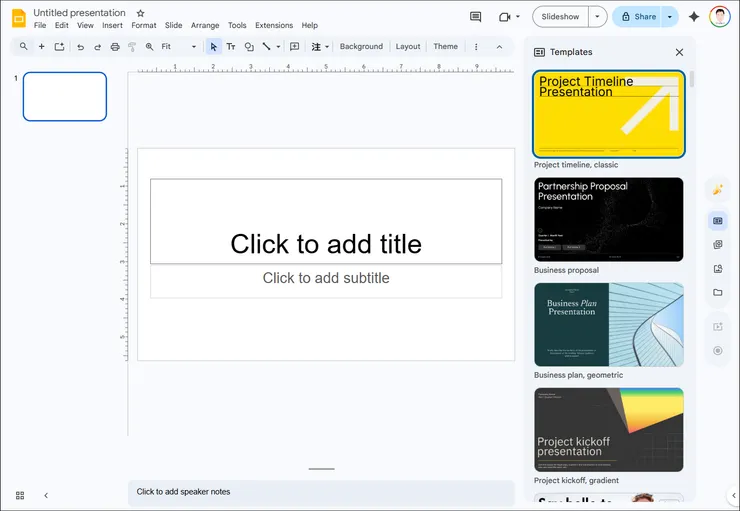
Task: Click the Undo arrow
Action: click(x=80, y=47)
